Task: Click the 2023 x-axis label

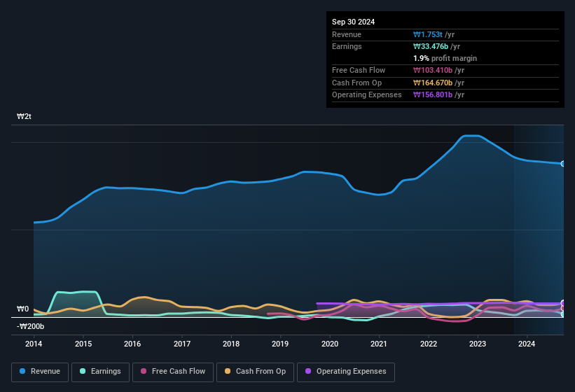Action: point(478,344)
